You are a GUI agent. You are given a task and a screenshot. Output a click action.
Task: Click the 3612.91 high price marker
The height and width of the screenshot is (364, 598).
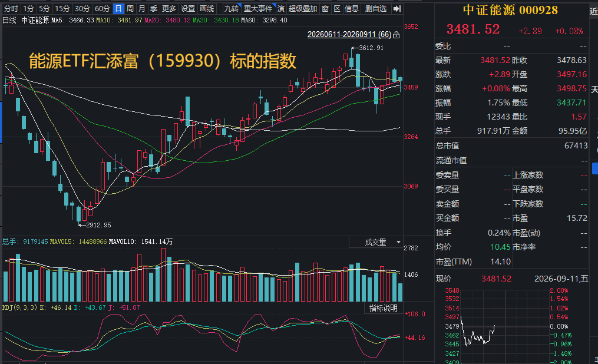point(371,48)
